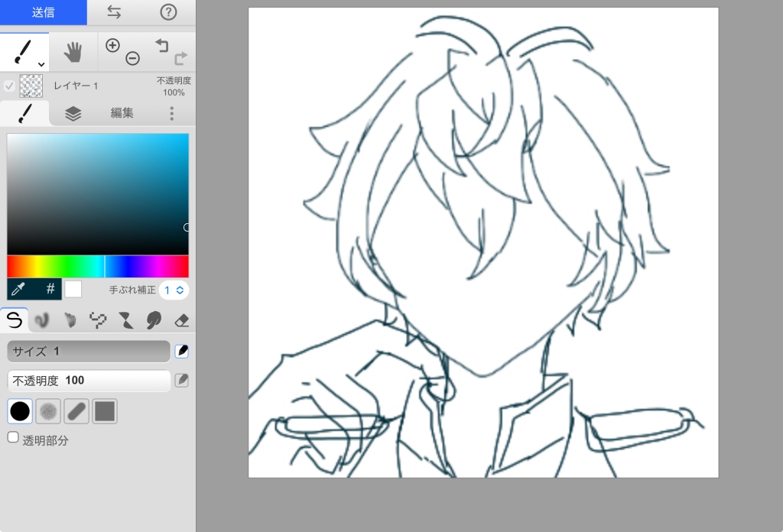Viewport: 783px width, 532px height.
Task: Open the help question mark icon
Action: click(x=168, y=12)
